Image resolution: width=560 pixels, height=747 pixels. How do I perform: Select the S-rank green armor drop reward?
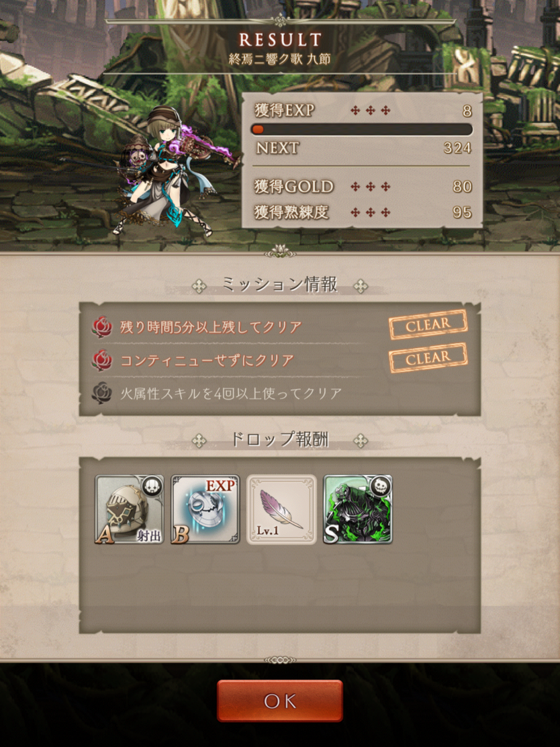tap(358, 509)
